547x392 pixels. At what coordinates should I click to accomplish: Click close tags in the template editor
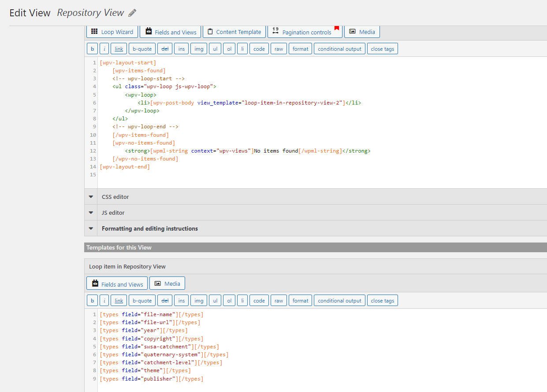click(383, 301)
